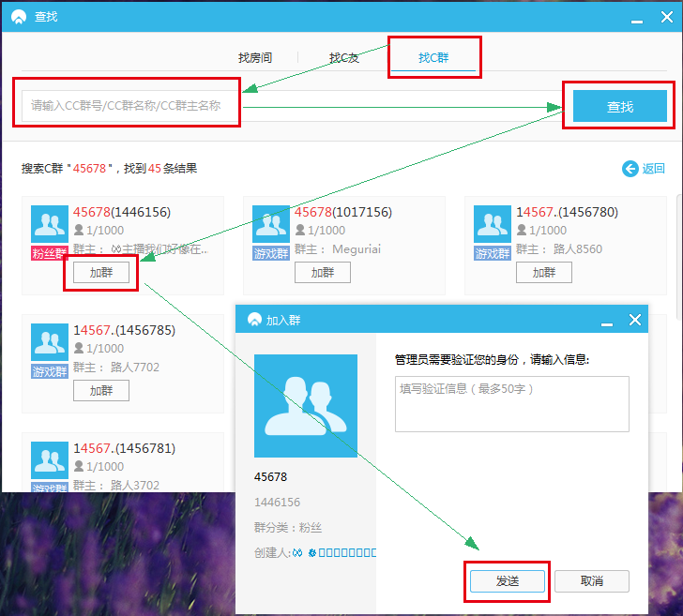Open group avatar of 45678(1017156)
683x616 pixels.
tap(271, 224)
